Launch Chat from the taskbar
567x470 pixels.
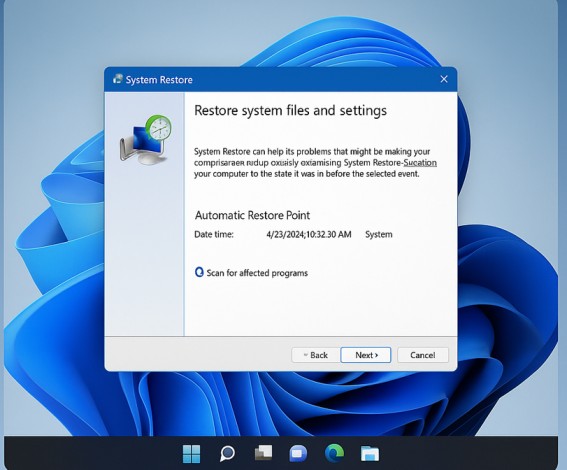(x=298, y=454)
